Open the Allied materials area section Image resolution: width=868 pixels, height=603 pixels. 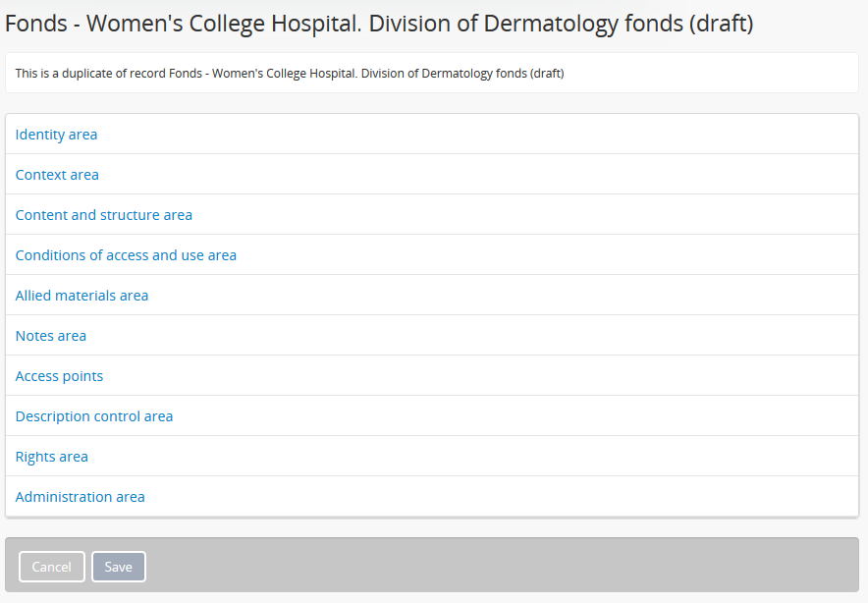click(x=81, y=296)
